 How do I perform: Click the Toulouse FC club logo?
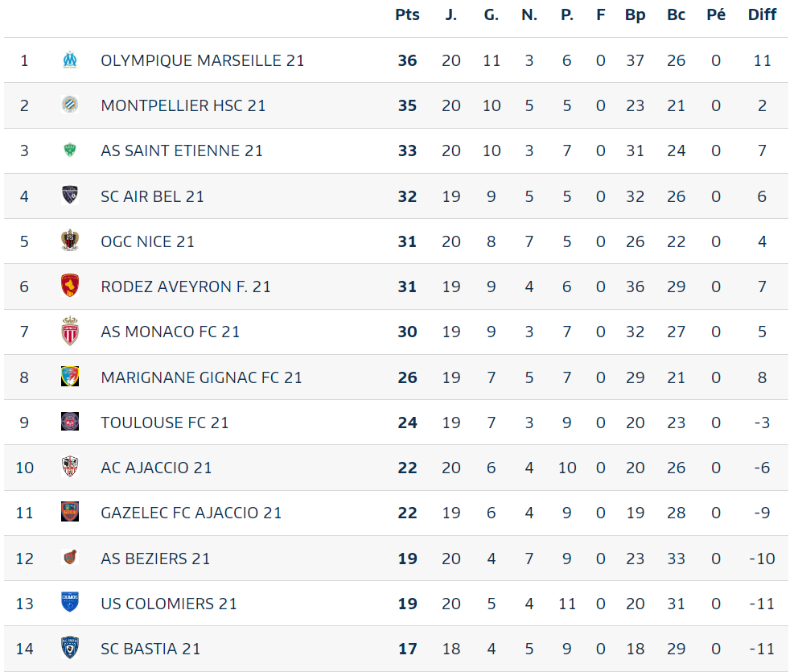[70, 422]
